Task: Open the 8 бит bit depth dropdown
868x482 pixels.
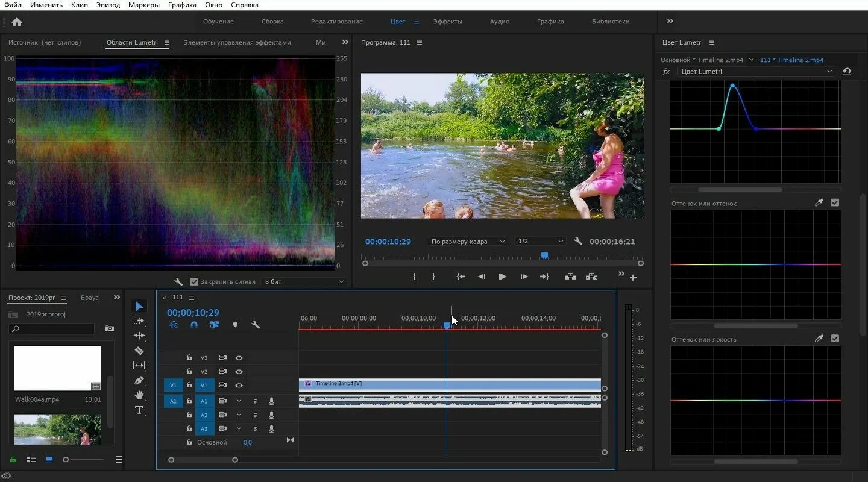Action: coord(304,281)
